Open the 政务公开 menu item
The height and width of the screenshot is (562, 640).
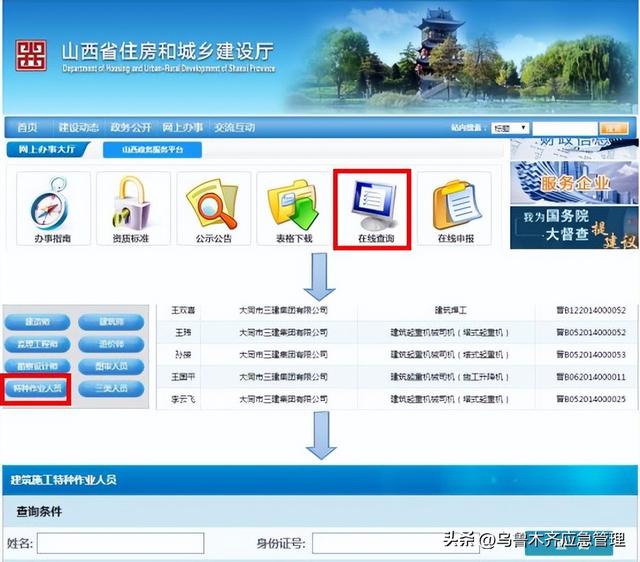pyautogui.click(x=131, y=127)
